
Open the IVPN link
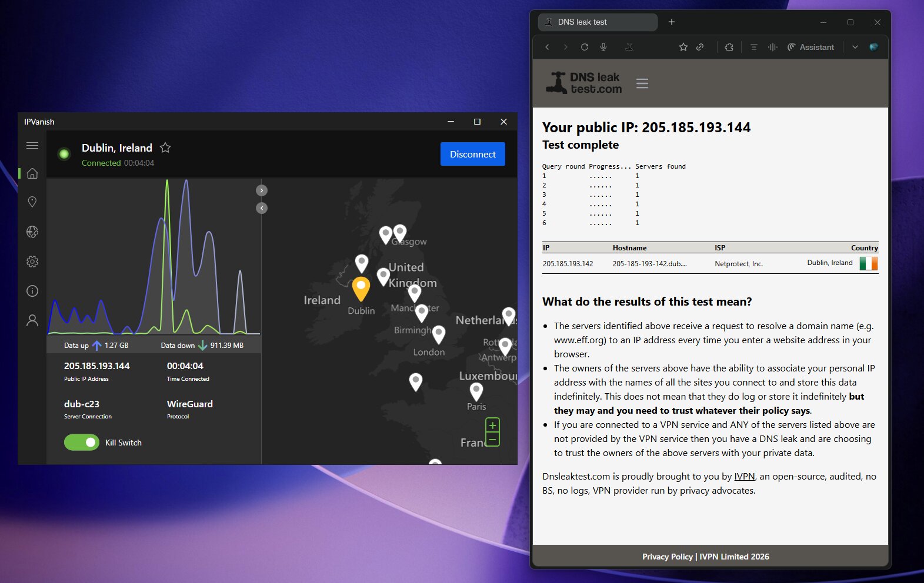[x=745, y=477]
